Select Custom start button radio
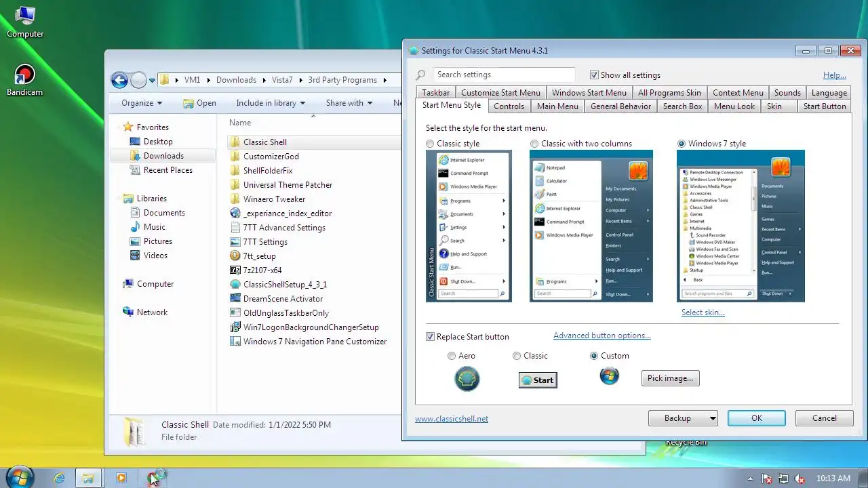 pos(594,356)
